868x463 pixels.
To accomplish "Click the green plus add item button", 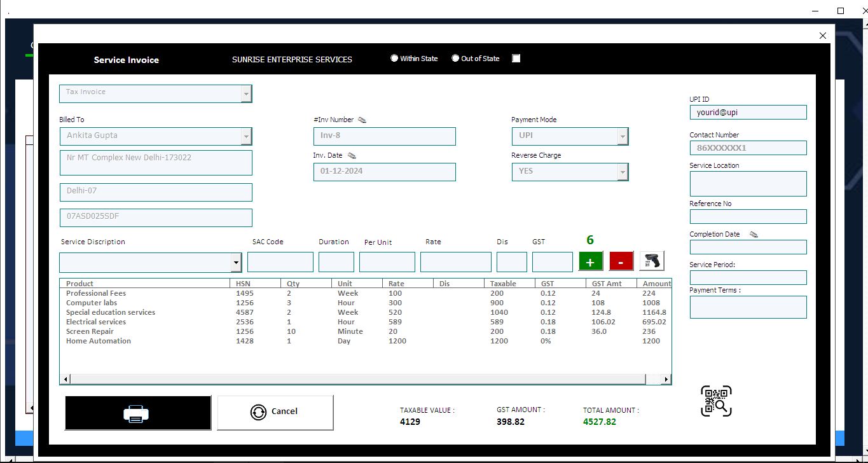I will (x=590, y=261).
